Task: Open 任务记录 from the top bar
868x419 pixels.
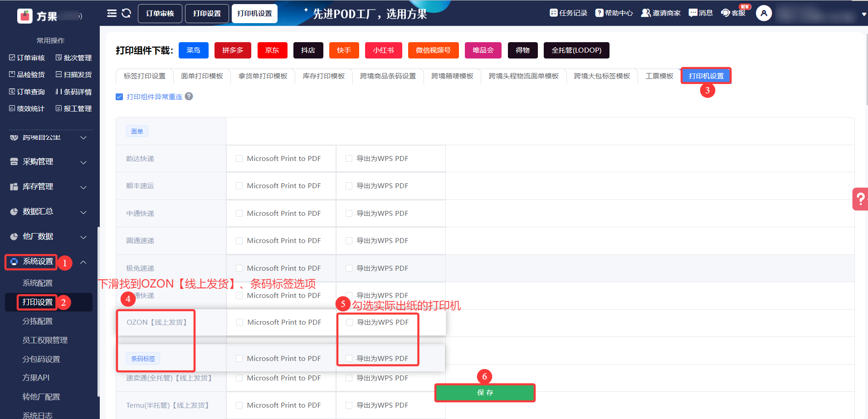Action: (x=568, y=13)
